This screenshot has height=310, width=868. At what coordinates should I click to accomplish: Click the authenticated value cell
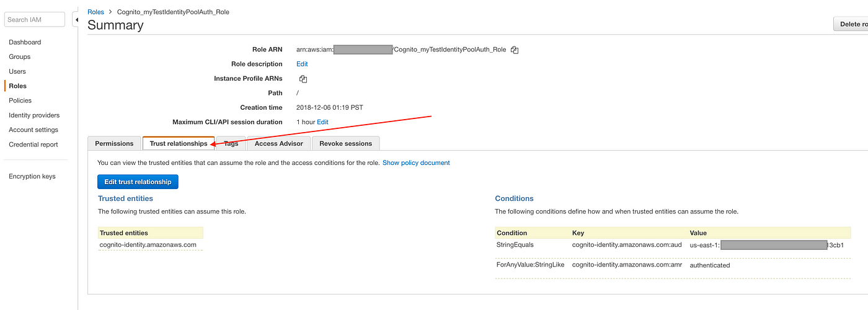tap(710, 265)
